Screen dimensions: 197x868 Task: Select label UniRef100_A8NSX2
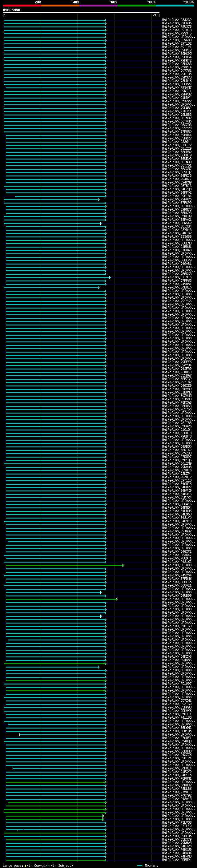point(177,223)
